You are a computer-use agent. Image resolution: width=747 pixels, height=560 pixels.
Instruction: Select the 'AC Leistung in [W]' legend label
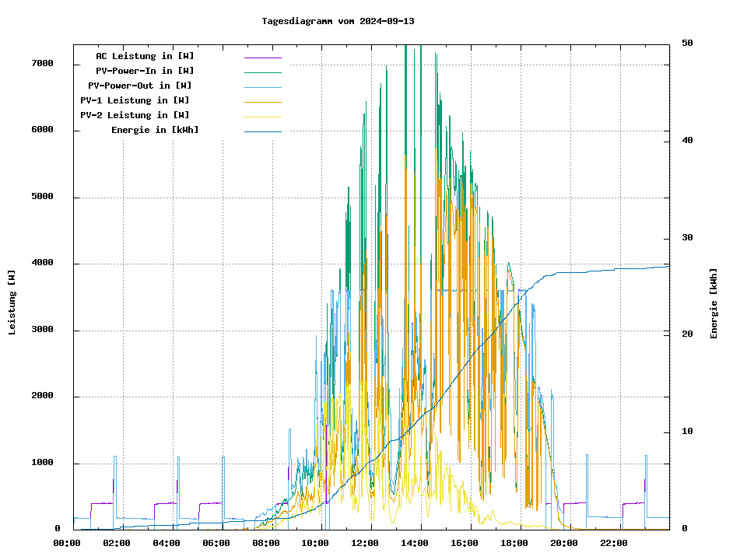(145, 56)
